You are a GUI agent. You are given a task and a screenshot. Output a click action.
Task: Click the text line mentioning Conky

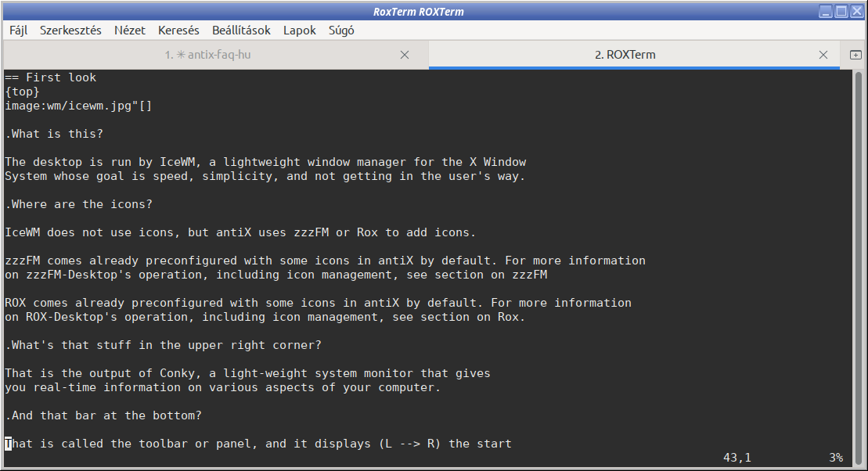pos(247,373)
